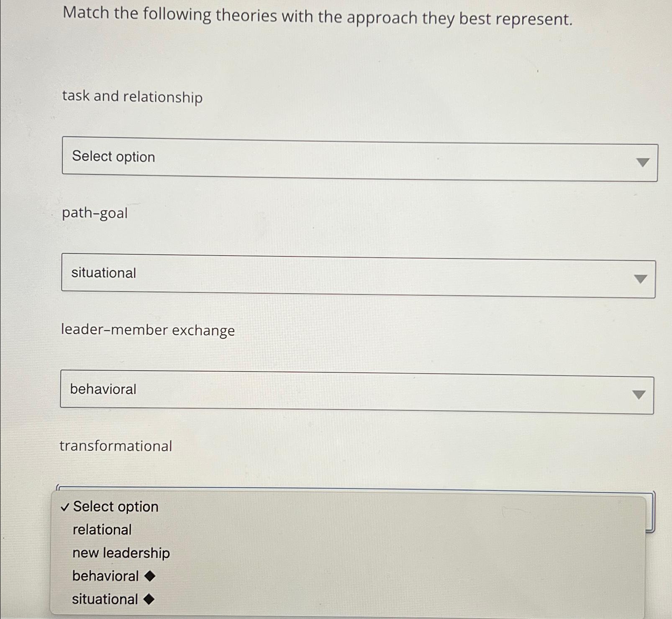
Task: Click the diamond marker next to 'situational'
Action: coord(149,599)
